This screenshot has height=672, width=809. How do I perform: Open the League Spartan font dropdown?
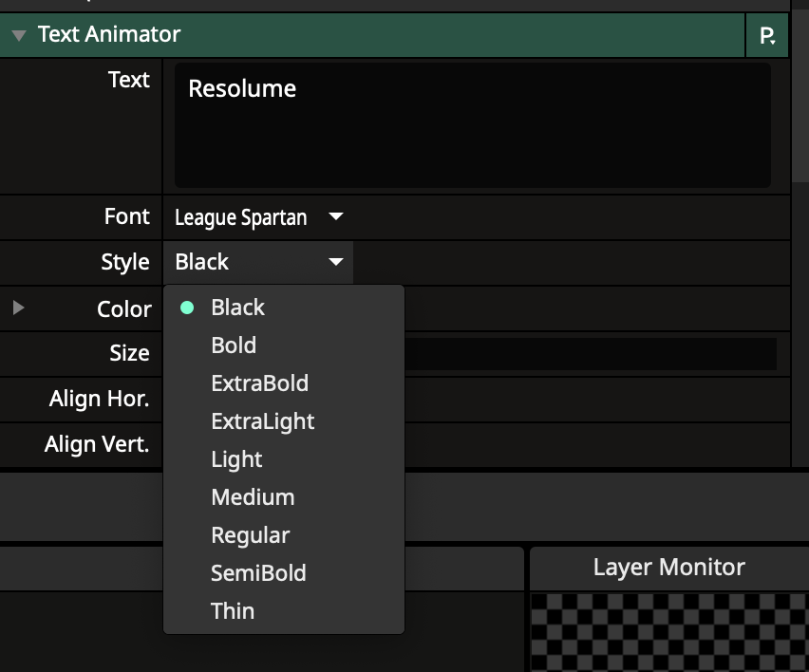point(258,217)
